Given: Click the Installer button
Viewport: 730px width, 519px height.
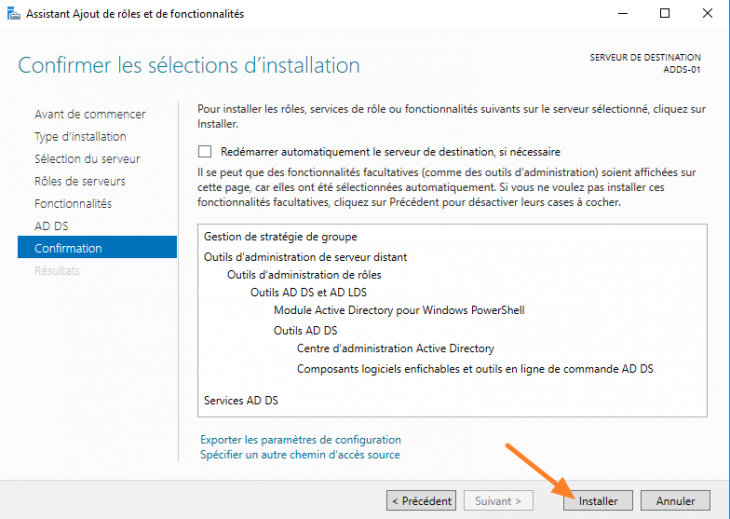Looking at the screenshot, I should [598, 500].
